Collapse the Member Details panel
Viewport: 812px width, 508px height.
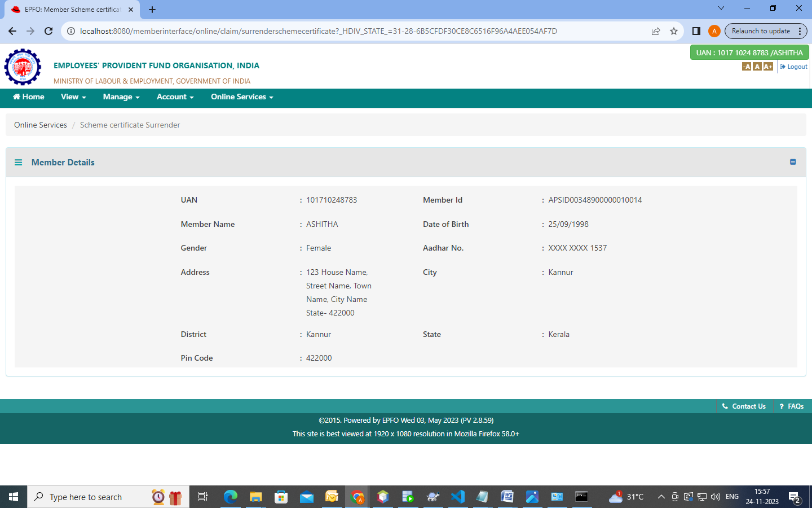coord(793,162)
